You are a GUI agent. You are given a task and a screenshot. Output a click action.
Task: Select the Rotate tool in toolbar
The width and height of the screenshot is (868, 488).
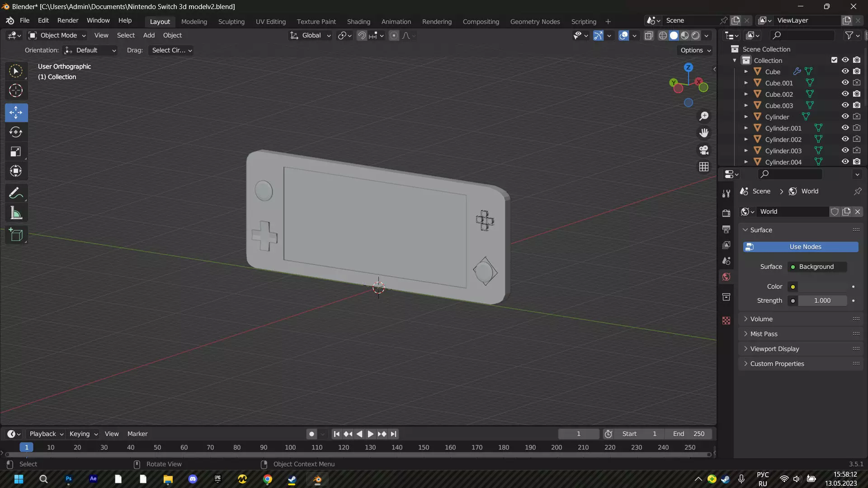tap(16, 132)
